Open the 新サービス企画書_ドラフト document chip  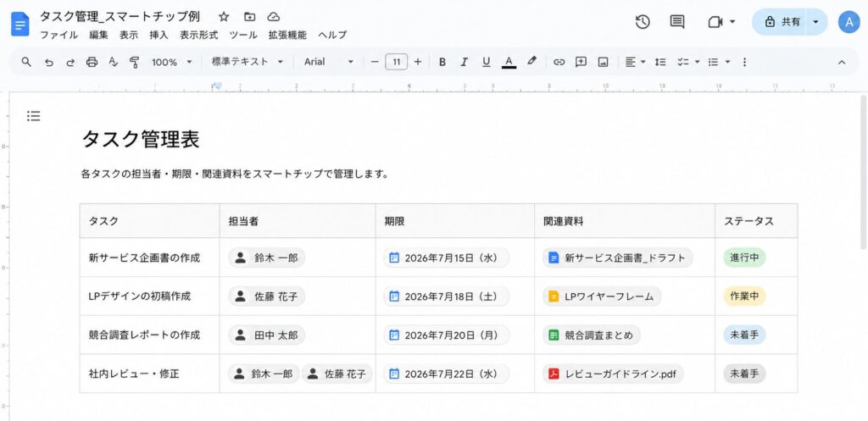click(x=618, y=258)
